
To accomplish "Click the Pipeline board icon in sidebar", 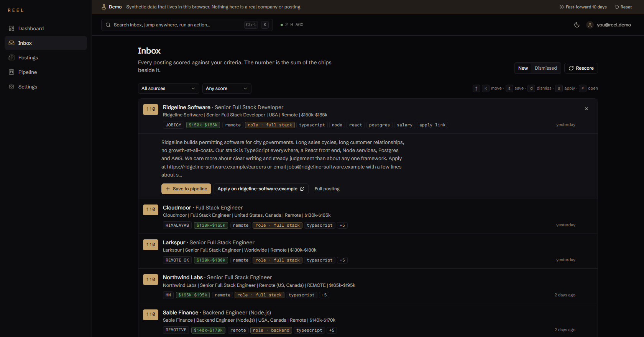I will click(11, 72).
